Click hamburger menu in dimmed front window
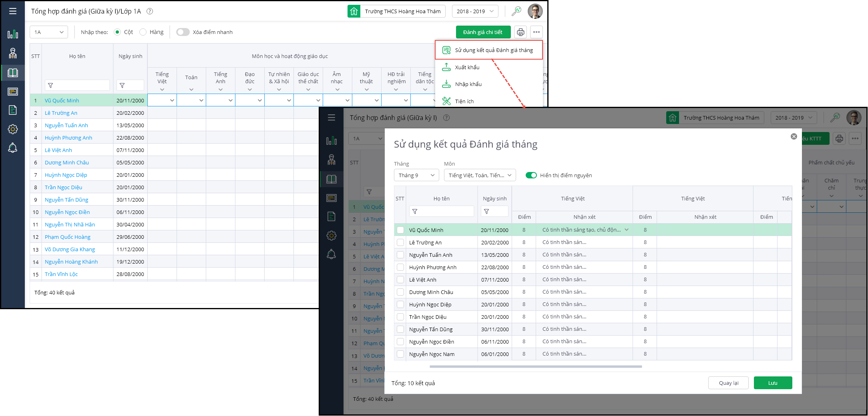 point(332,118)
